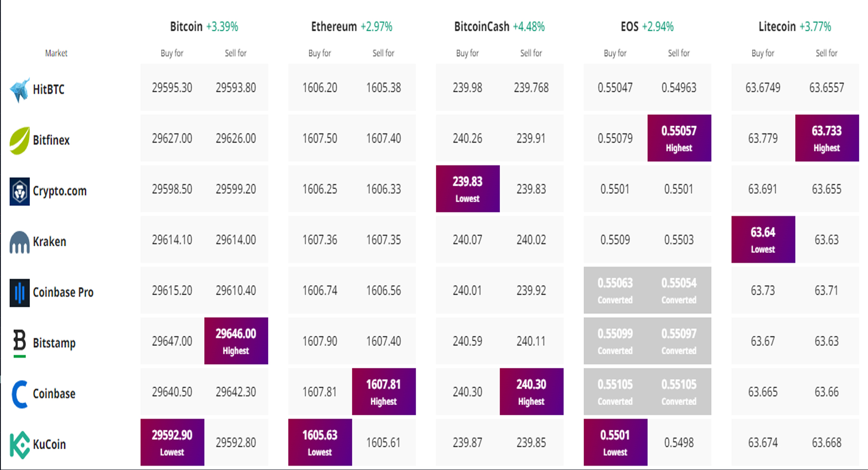Click the Kraken logo icon
Viewport: 868px width, 470px height.
(19, 242)
